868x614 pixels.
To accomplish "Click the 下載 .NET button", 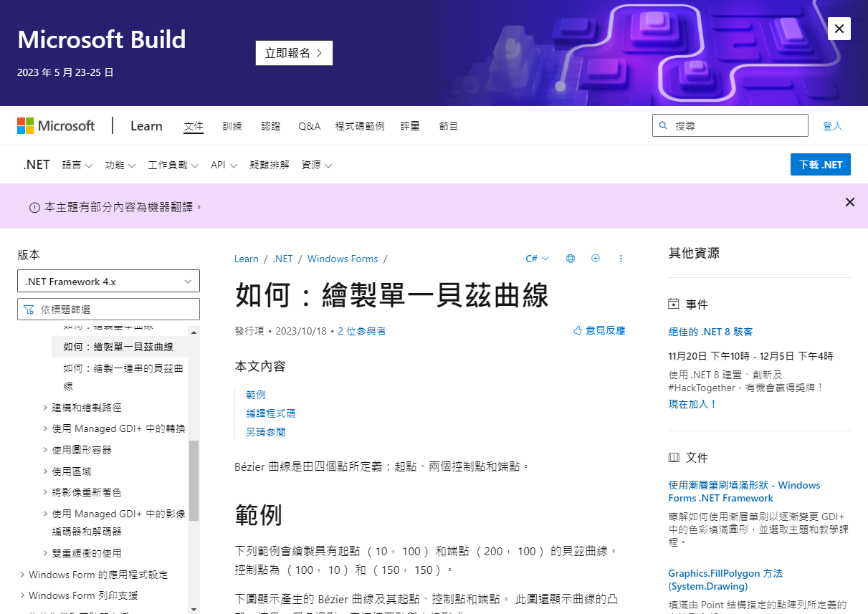I will [x=821, y=164].
